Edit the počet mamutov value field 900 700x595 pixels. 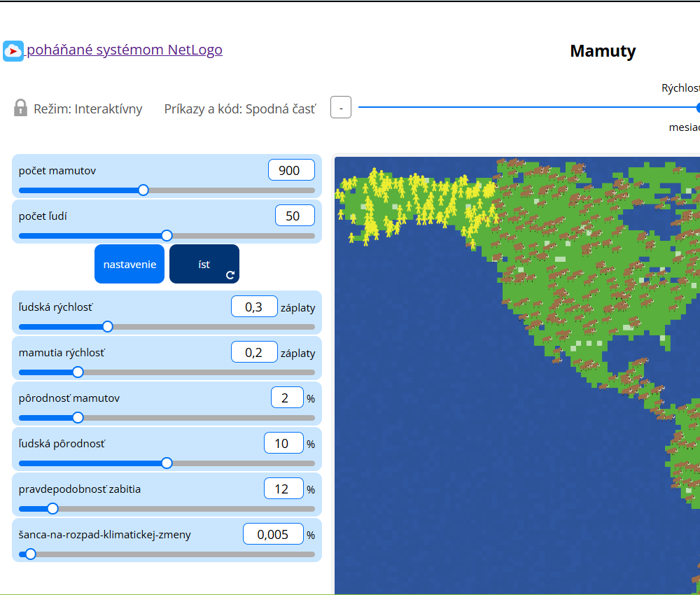tap(291, 170)
